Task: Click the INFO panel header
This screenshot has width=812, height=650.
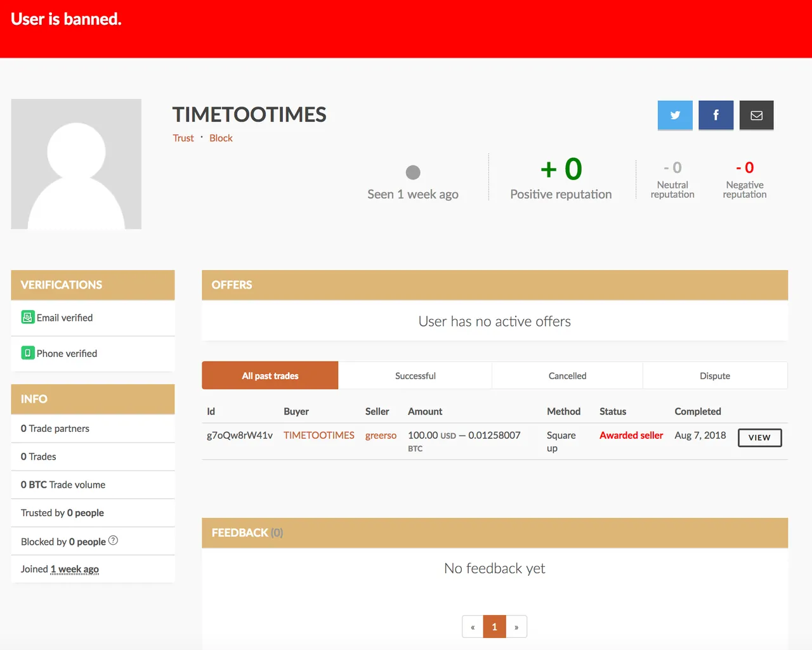Action: pos(93,399)
